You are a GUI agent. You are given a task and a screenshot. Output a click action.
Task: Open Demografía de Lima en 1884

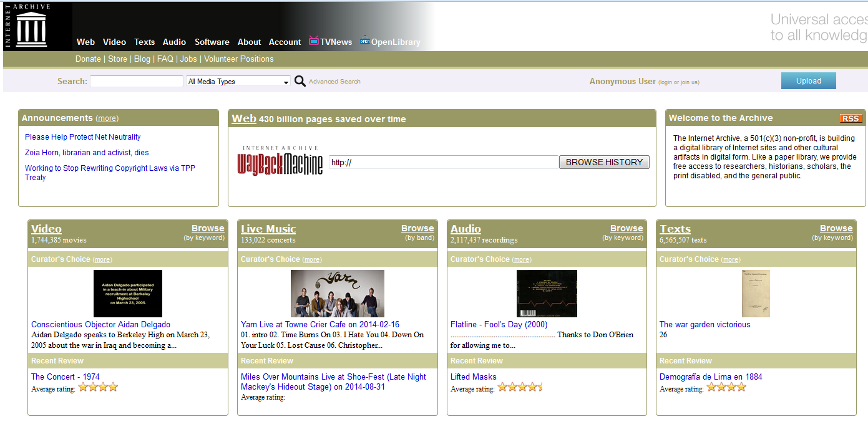[x=711, y=377]
